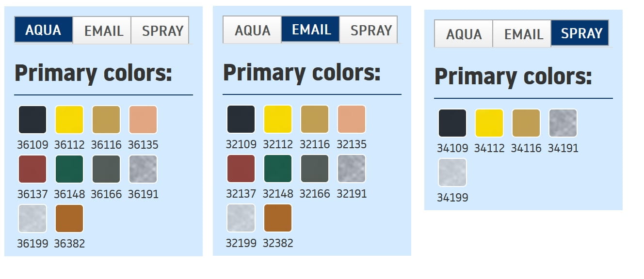The width and height of the screenshot is (644, 279).
Task: Pick the yellow swatch 34112
Action: click(489, 123)
